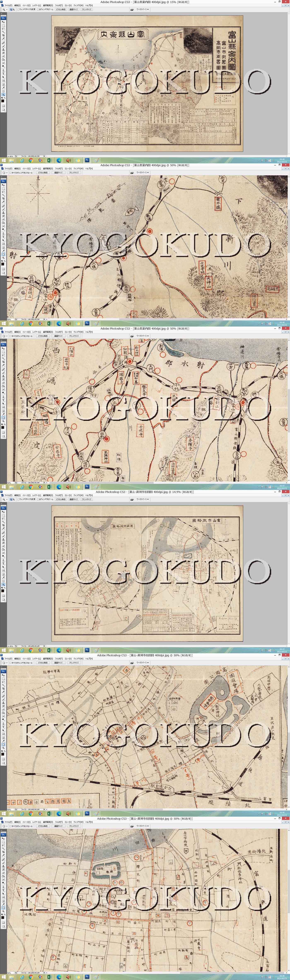
Task: Select the Crop tool in the topmost window
Action: click(4, 35)
